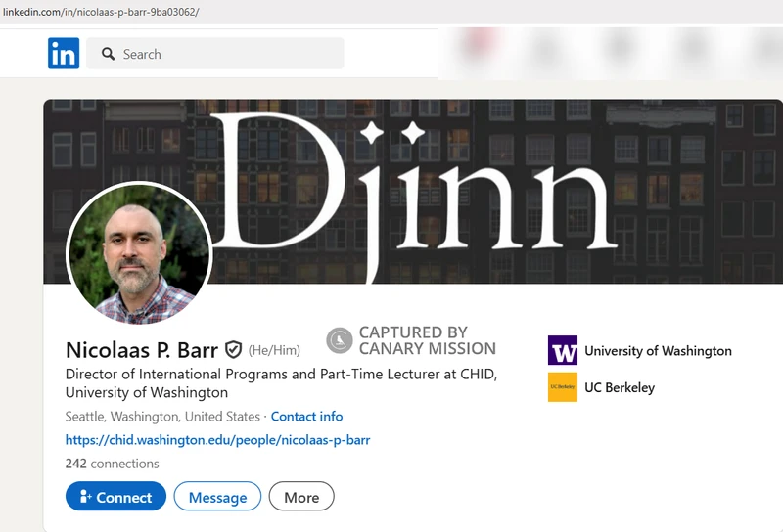The image size is (783, 532).
Task: Open the chid.washington.edu profile link
Action: click(217, 440)
